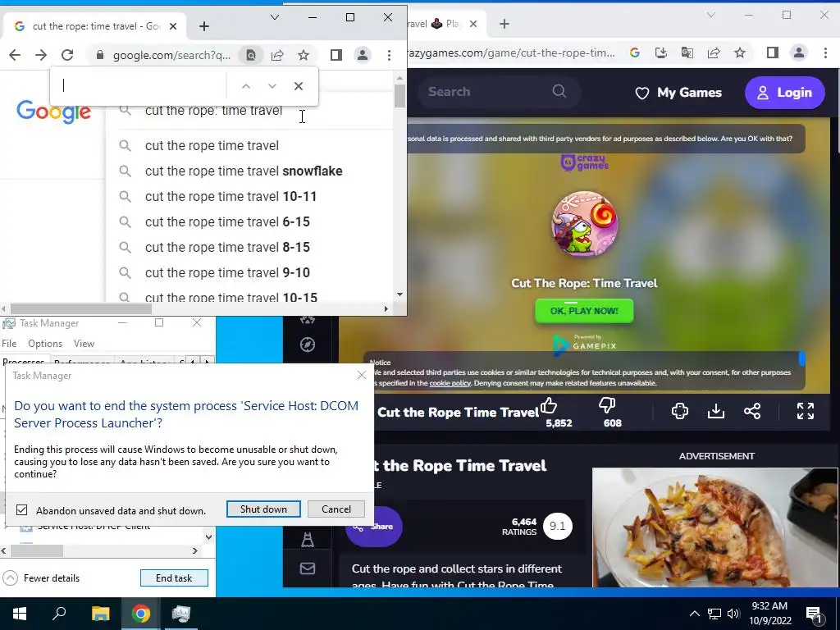This screenshot has height=630, width=840.
Task: Click the gamepad controls icon under game
Action: coord(680,411)
